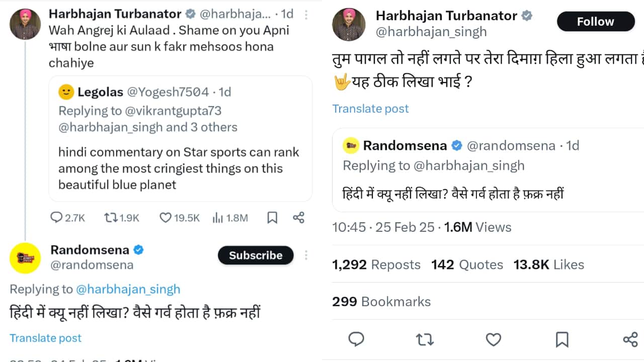The image size is (644, 362).
Task: Bookmark the left Harbhajan tweet
Action: point(272,218)
